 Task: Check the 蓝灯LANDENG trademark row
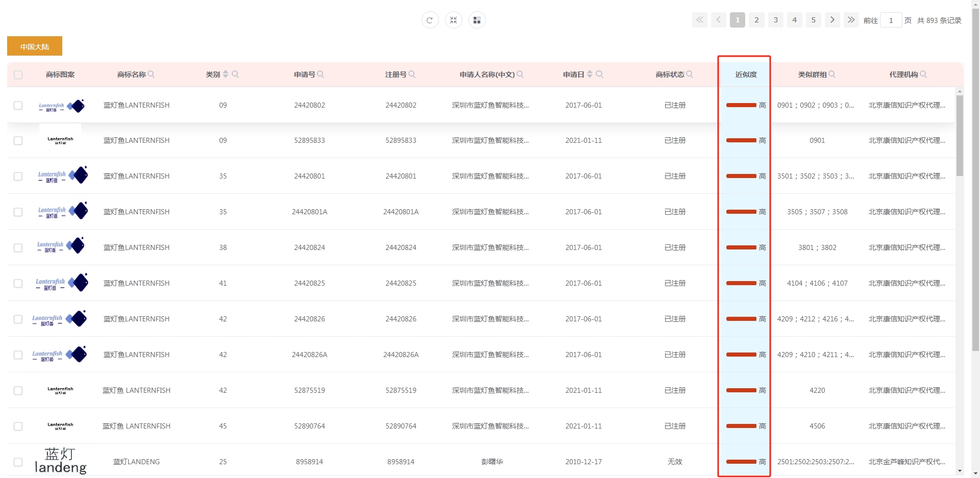18,462
